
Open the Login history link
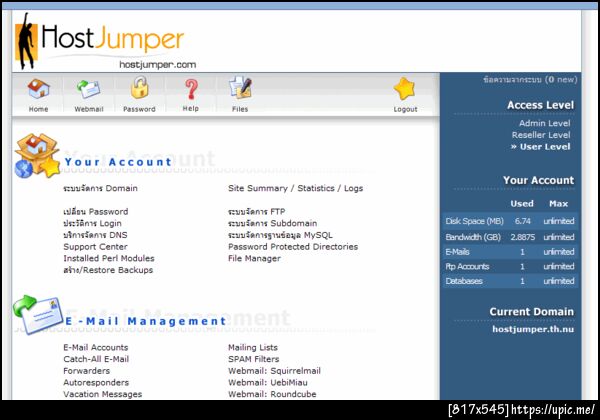pos(92,223)
